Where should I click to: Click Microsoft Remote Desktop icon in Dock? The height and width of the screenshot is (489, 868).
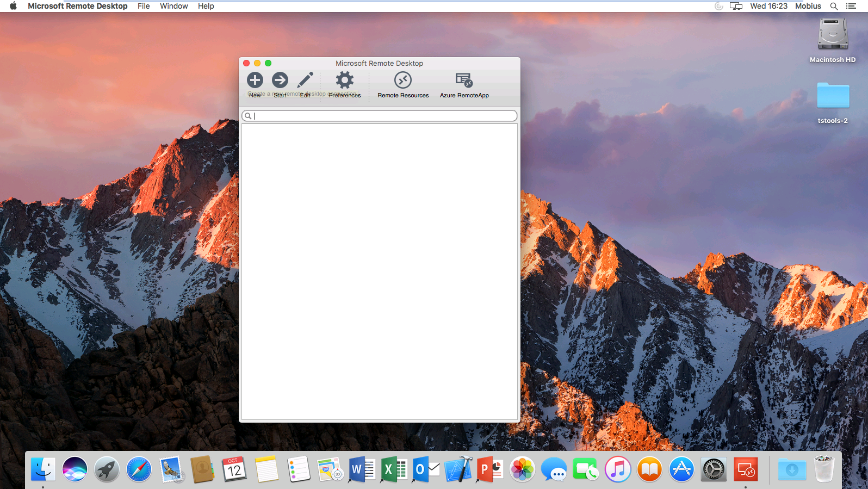point(746,469)
